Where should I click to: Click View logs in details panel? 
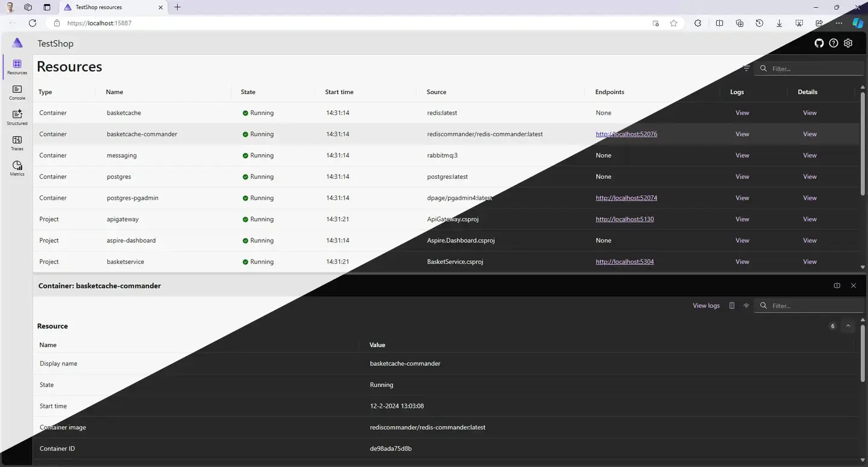point(706,305)
